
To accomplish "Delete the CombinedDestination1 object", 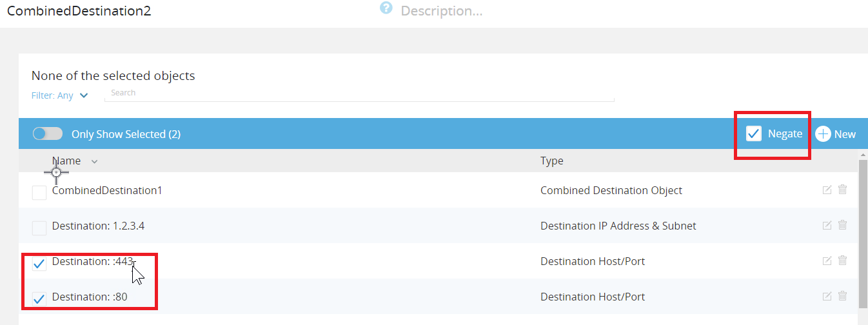I will (842, 190).
